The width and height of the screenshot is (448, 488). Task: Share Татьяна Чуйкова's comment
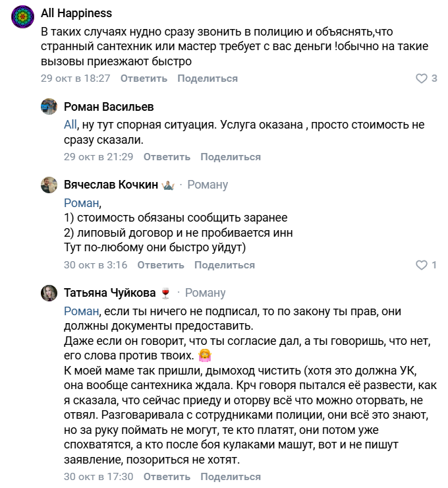231,476
